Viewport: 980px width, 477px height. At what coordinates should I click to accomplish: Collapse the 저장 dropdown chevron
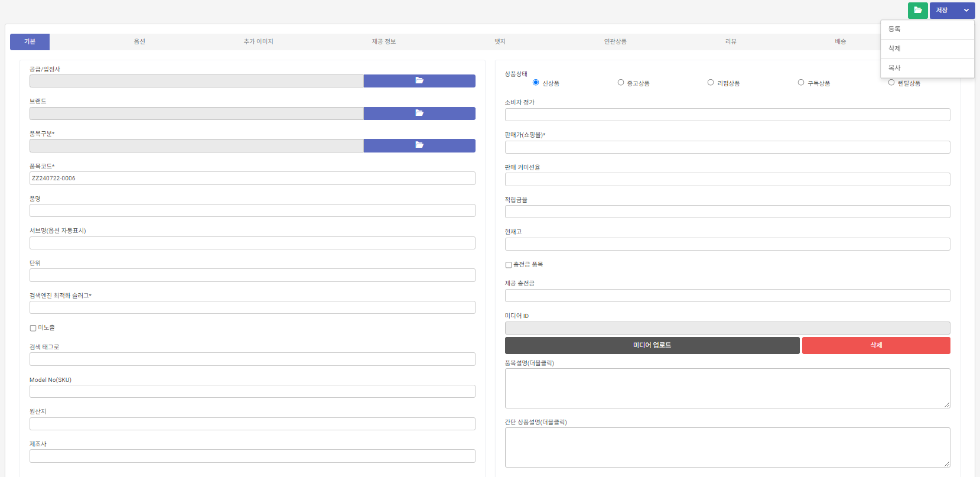click(x=966, y=10)
